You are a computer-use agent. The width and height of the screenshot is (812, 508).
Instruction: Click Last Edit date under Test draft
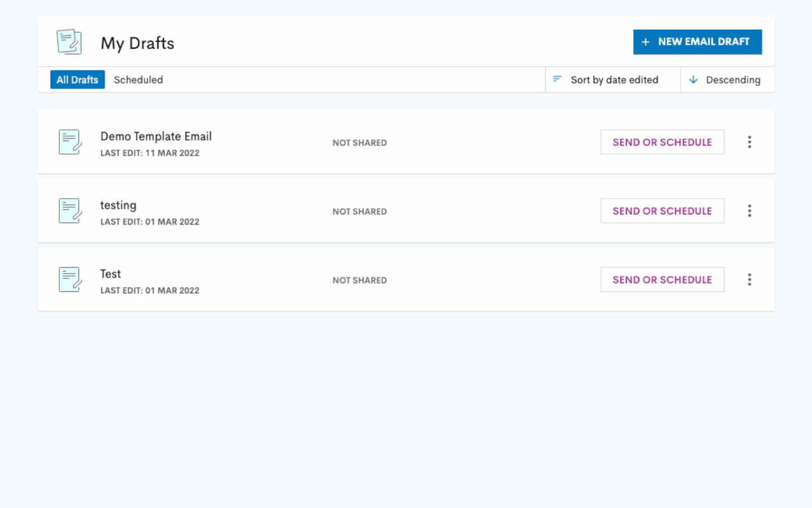[x=150, y=291]
